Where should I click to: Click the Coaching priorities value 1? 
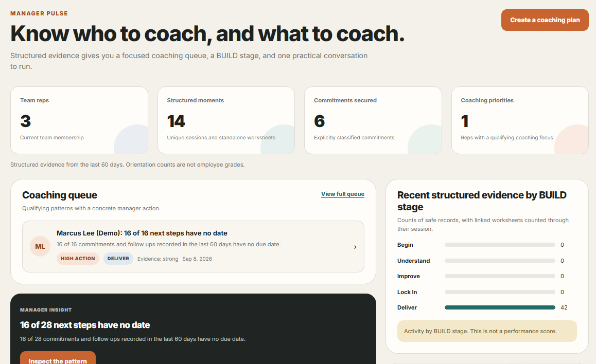tap(464, 121)
